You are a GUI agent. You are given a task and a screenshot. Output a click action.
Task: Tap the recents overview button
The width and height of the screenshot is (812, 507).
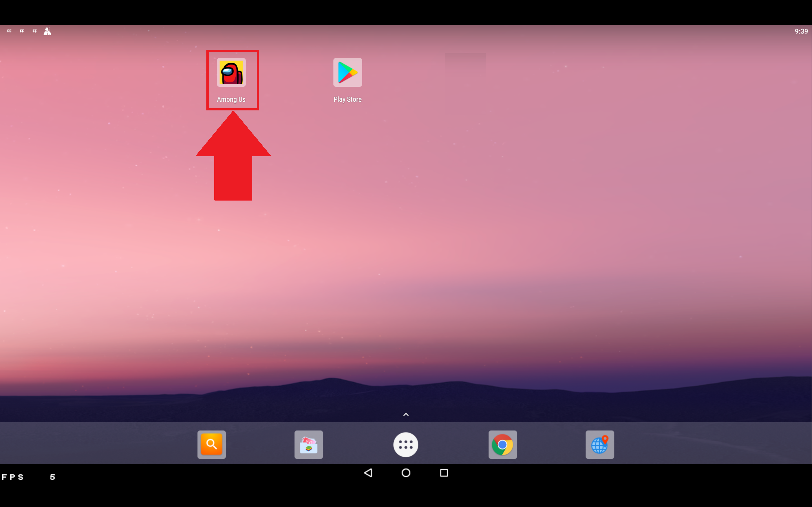click(444, 473)
